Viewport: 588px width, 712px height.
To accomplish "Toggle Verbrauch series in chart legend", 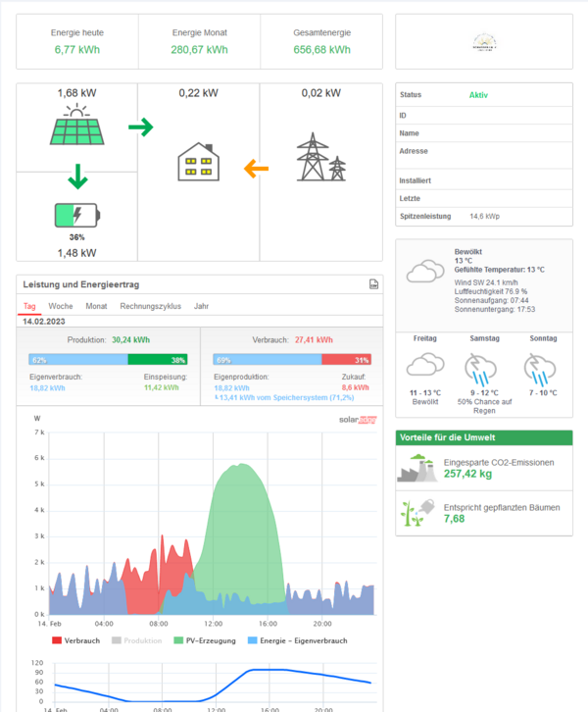I will tap(75, 640).
